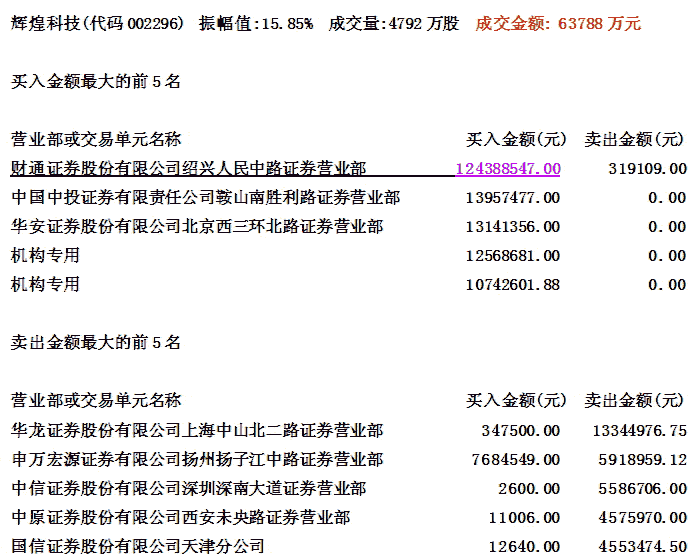Image resolution: width=693 pixels, height=560 pixels.
Task: Click the 中原证券 西安未央路 row name
Action: click(x=180, y=518)
